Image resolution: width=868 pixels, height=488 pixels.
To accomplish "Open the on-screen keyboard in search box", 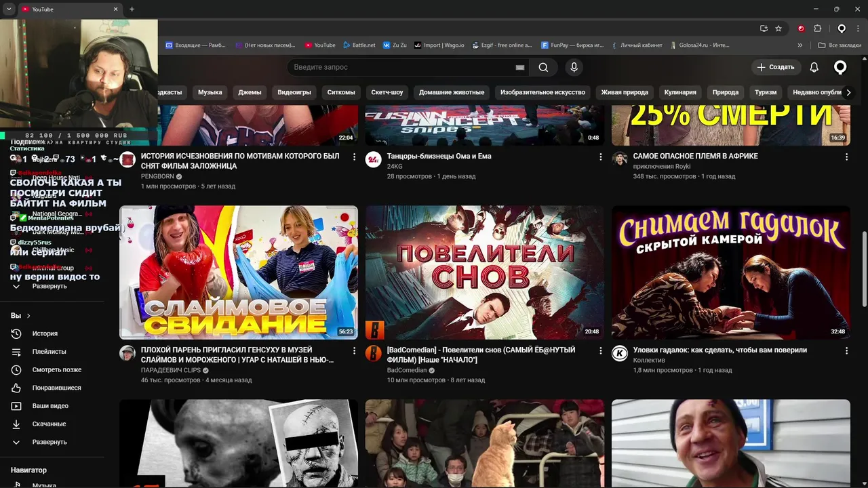I will pos(520,67).
